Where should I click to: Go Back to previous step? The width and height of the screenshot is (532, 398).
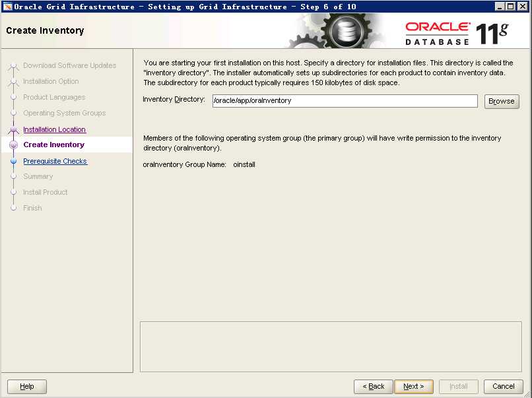pyautogui.click(x=373, y=386)
